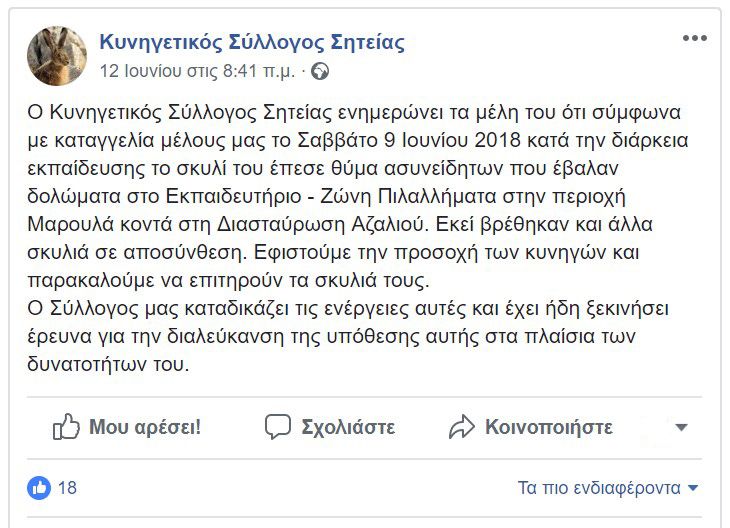The height and width of the screenshot is (528, 730).
Task: Click the share arrow icon
Action: coord(461,427)
